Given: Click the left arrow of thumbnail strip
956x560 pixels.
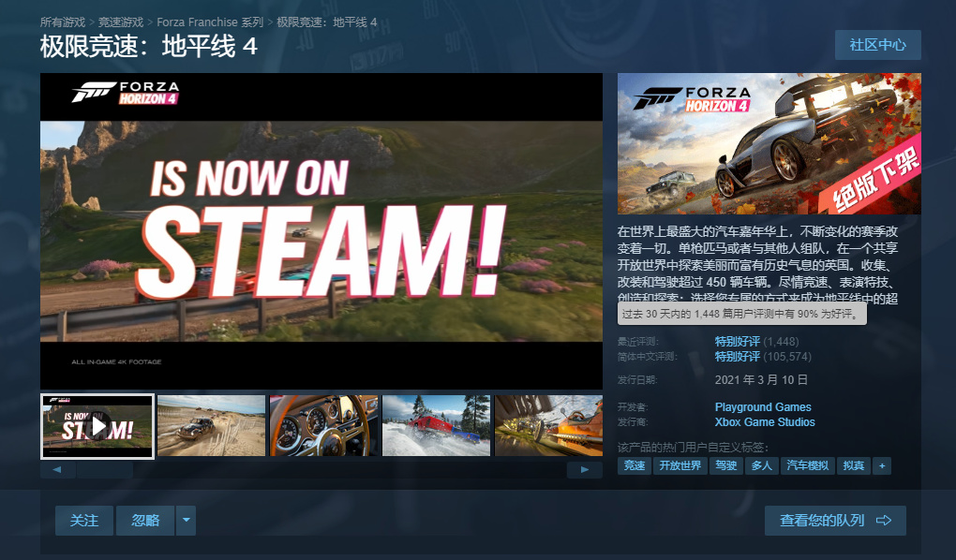Looking at the screenshot, I should [x=57, y=470].
